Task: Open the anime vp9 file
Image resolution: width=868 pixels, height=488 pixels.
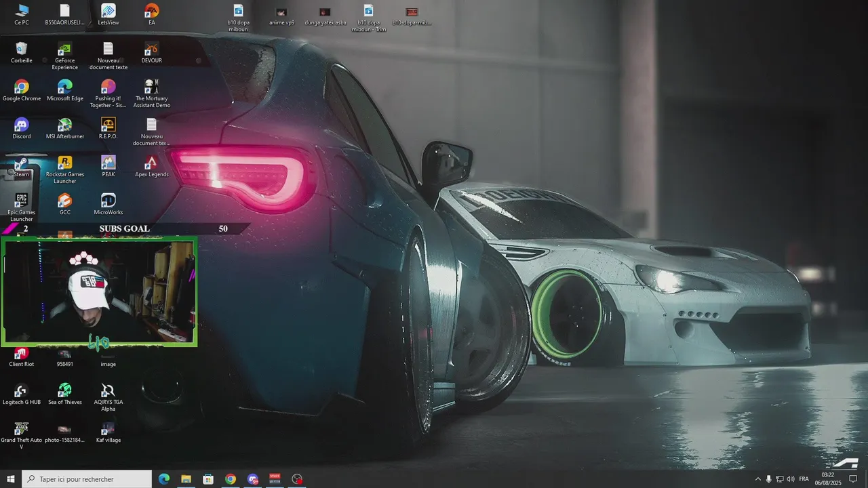Action: 281,16
